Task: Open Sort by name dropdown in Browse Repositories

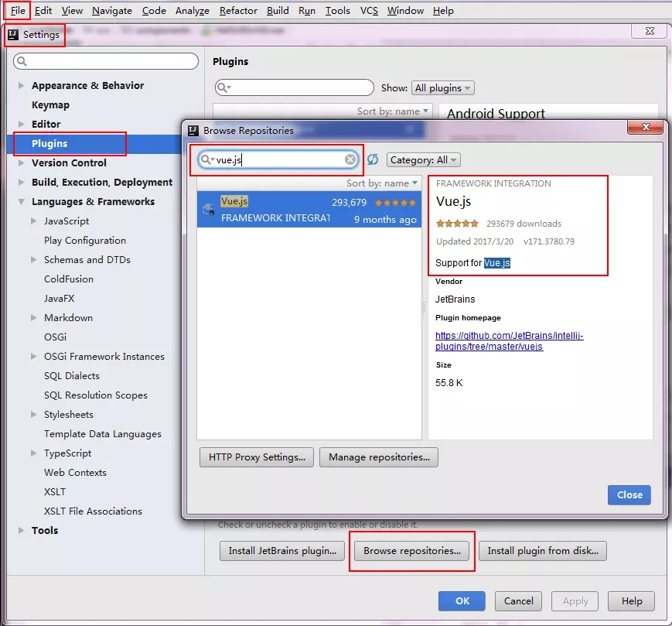Action: [x=381, y=183]
